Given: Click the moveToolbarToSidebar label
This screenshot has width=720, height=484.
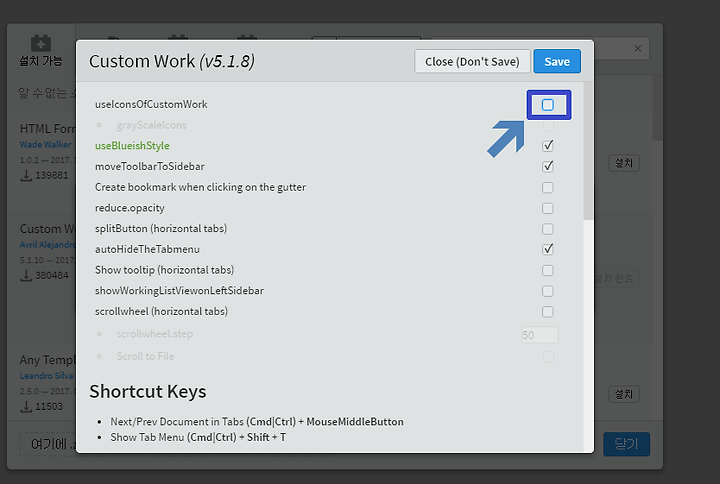Looking at the screenshot, I should pyautogui.click(x=150, y=166).
